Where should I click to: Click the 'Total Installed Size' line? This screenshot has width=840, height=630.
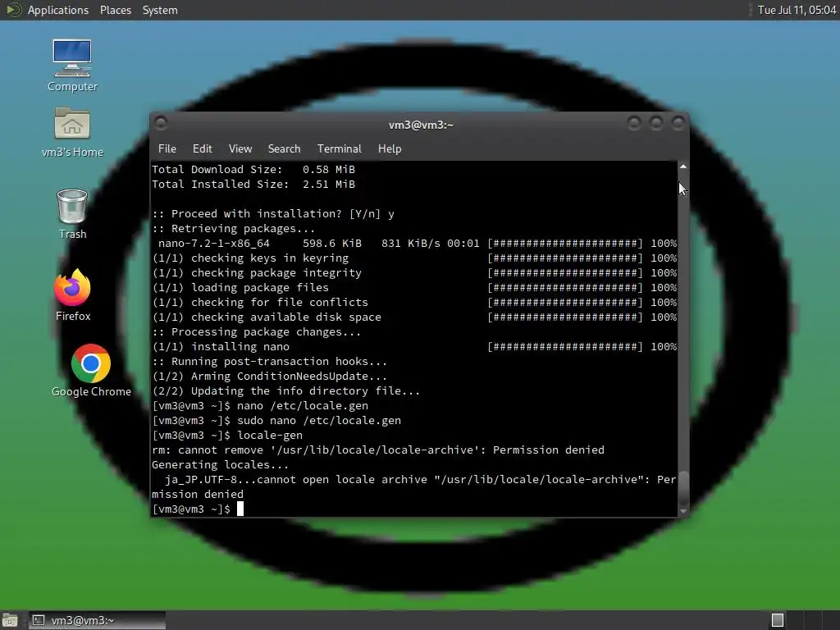point(253,185)
